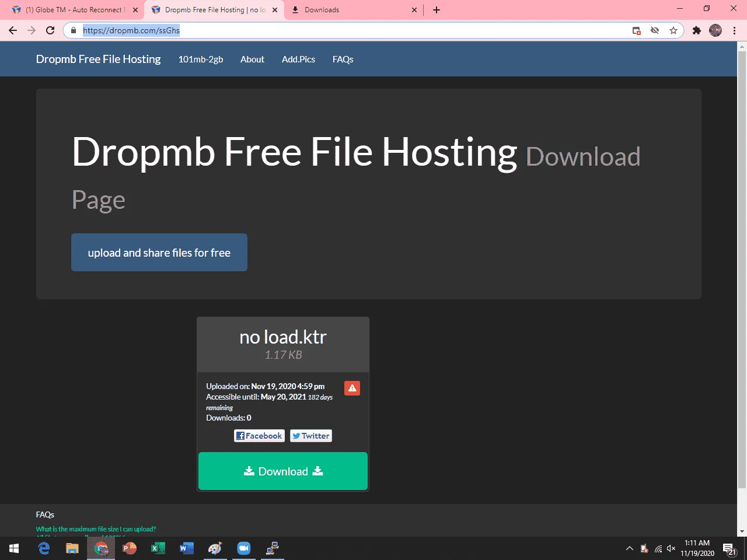Open the Dropmb Free File Hosting home link

pyautogui.click(x=98, y=59)
